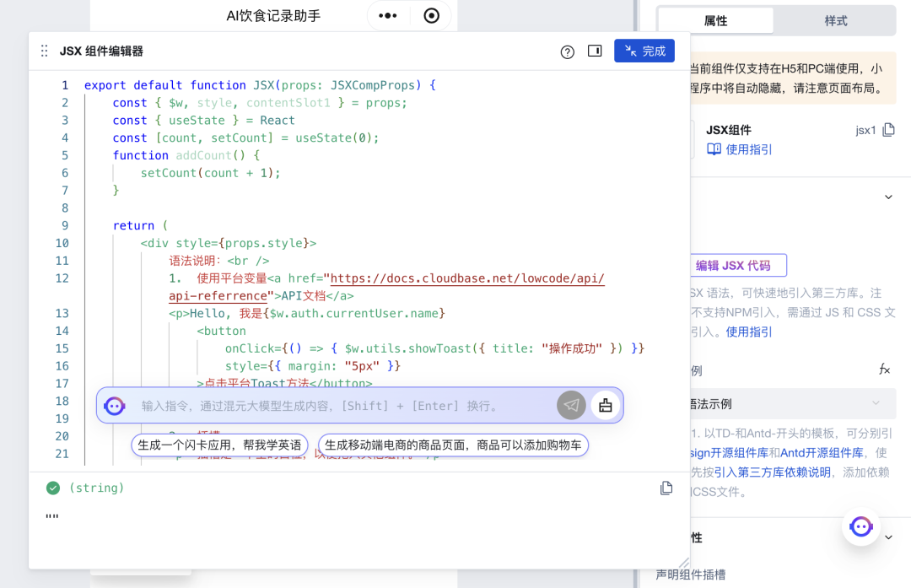Viewport: 911px width, 588px height.
Task: Click 声明组件插槽 label
Action: click(x=690, y=575)
